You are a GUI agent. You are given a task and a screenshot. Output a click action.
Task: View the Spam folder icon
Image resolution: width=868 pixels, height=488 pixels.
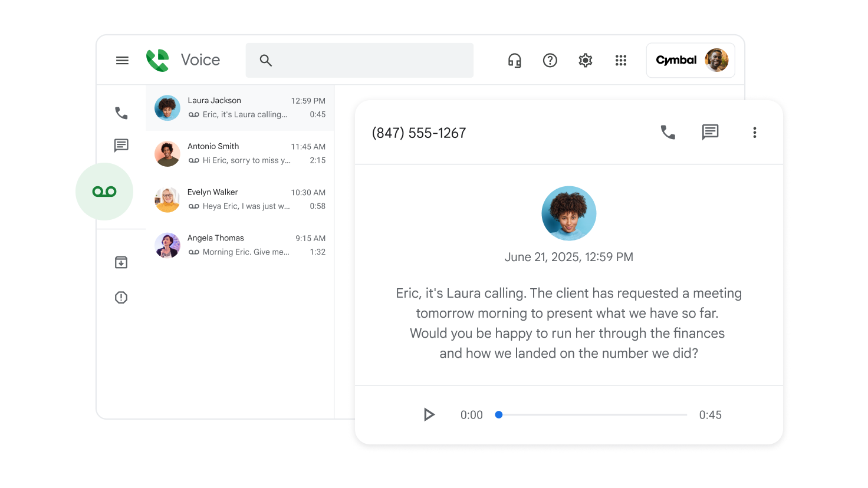point(121,297)
